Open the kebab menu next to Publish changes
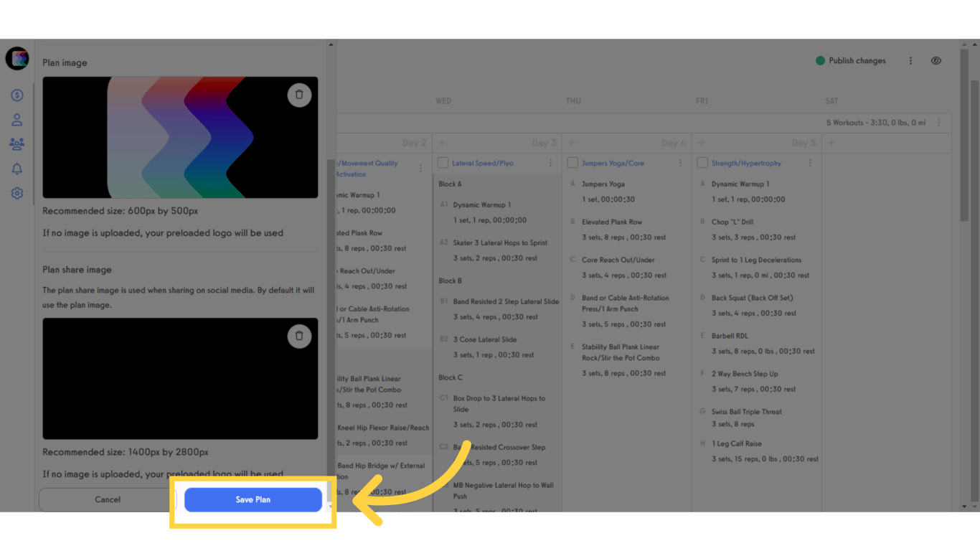This screenshot has width=980, height=551. (910, 61)
